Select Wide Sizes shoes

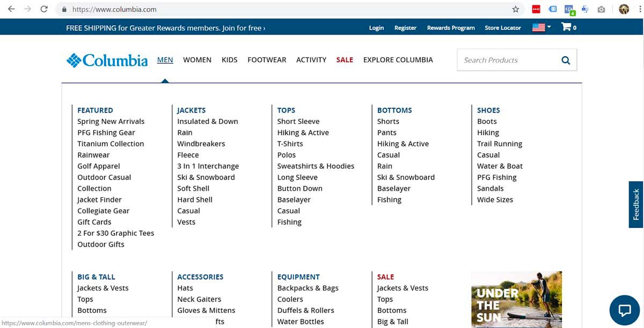tap(495, 199)
